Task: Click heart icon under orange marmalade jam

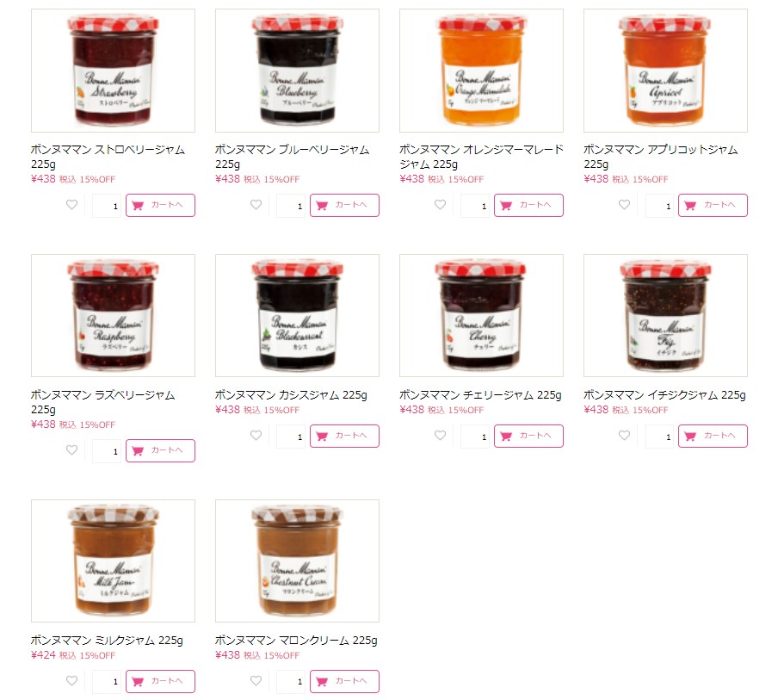Action: point(440,205)
